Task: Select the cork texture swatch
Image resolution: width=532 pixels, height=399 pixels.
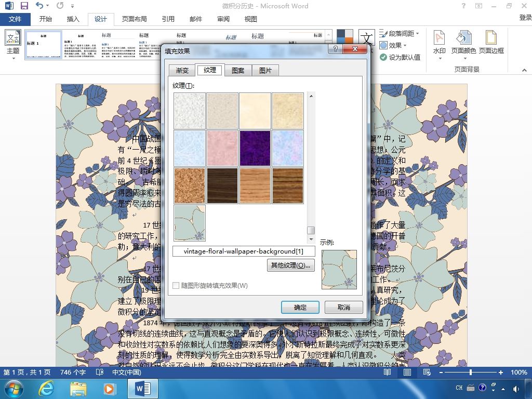Action: point(190,185)
